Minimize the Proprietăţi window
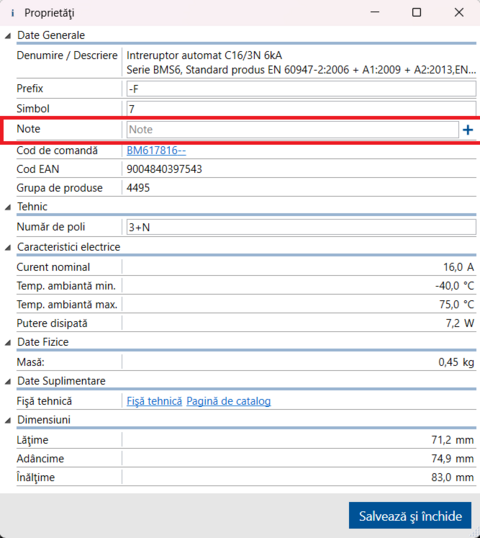Viewport: 480px width, 538px height. [375, 12]
